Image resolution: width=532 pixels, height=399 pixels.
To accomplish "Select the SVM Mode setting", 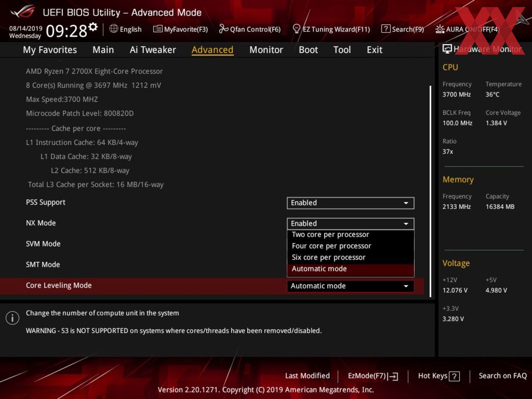I will tap(43, 244).
